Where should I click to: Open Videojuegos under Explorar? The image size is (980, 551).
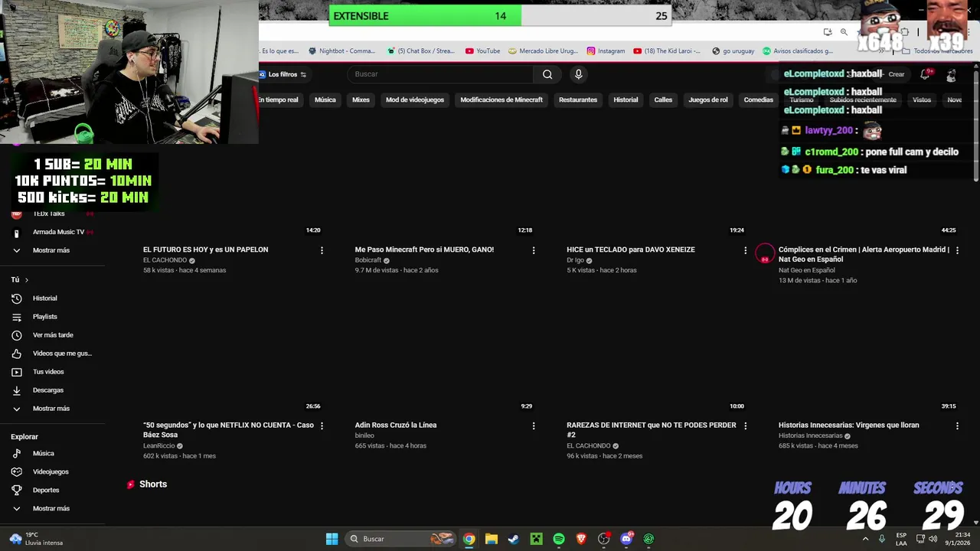pyautogui.click(x=52, y=472)
